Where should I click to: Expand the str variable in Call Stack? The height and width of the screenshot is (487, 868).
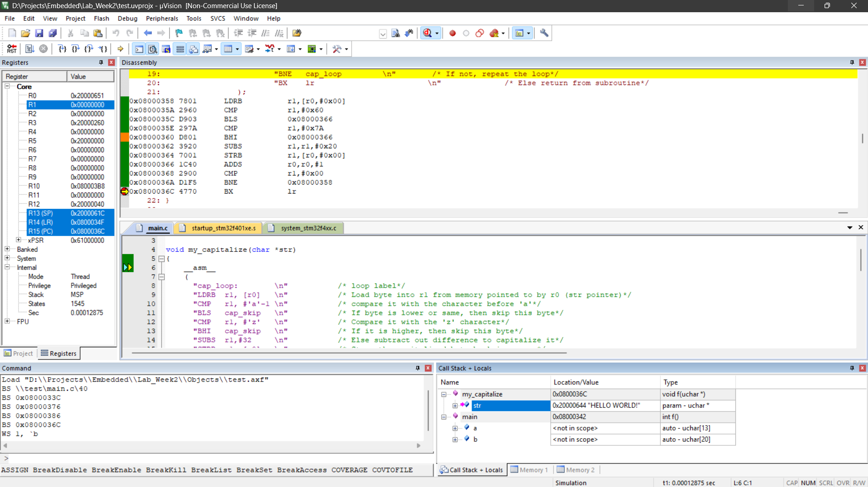(455, 406)
